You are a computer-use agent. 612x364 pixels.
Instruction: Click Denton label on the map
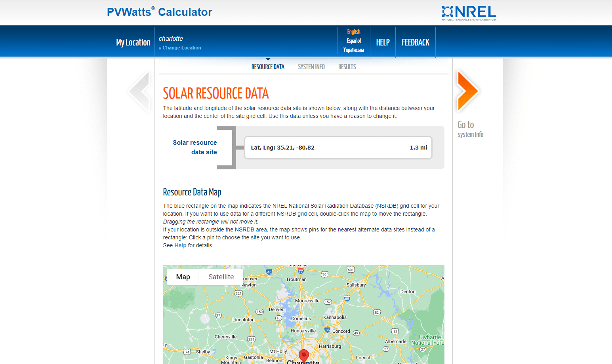(408, 292)
